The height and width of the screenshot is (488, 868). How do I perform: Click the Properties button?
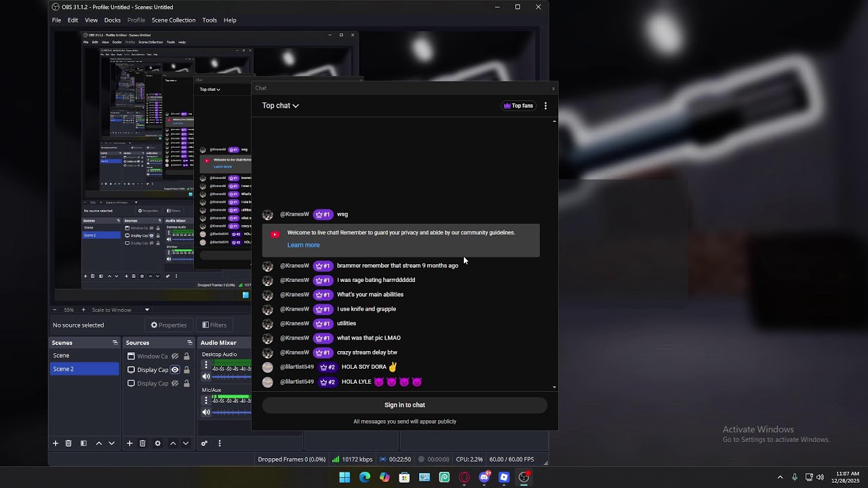(x=169, y=325)
